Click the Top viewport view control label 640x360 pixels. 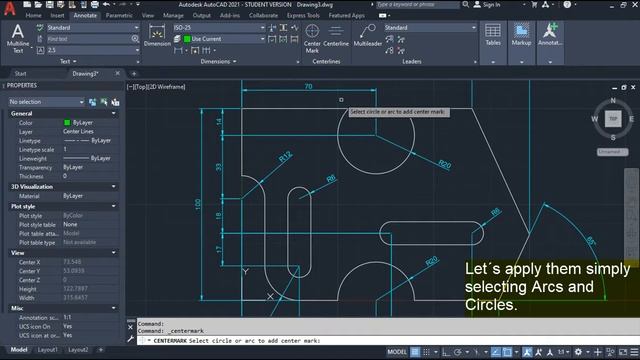[x=140, y=87]
